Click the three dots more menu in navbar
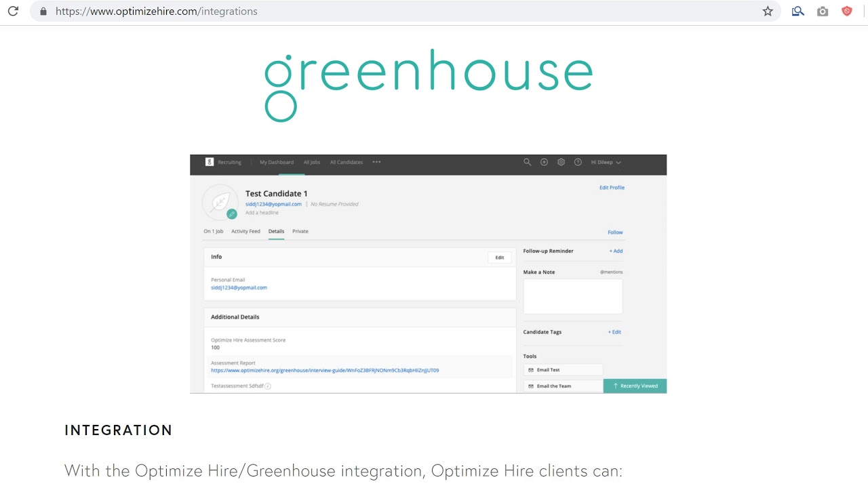Screen dimensions: 868x488 pyautogui.click(x=376, y=162)
